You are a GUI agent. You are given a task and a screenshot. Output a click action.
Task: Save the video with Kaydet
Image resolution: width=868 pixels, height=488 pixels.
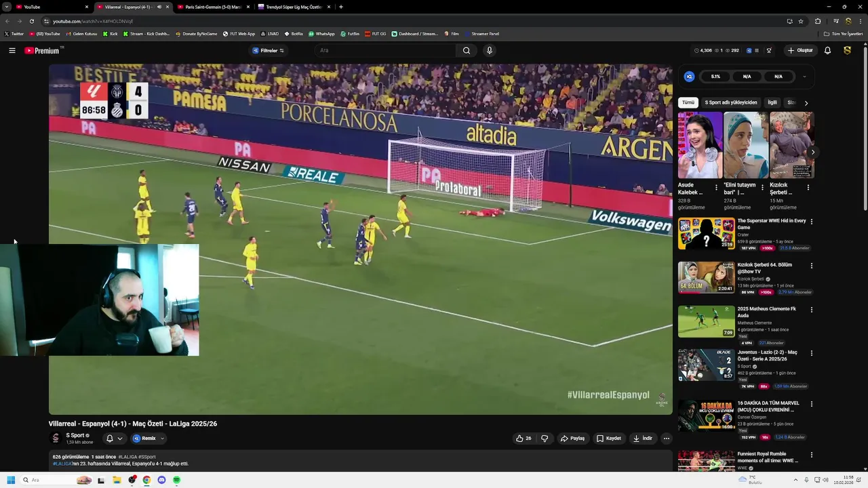coord(609,439)
